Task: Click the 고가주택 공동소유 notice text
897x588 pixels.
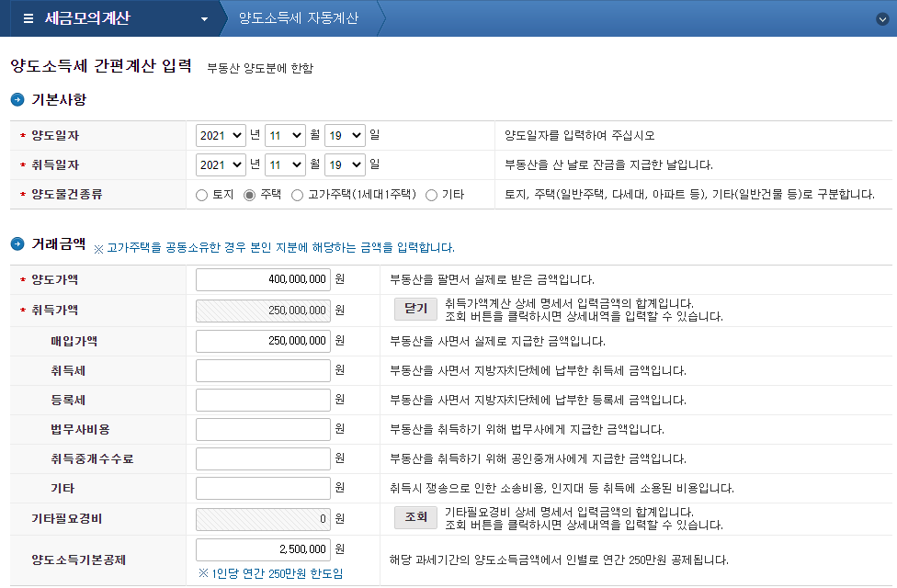Action: click(275, 248)
